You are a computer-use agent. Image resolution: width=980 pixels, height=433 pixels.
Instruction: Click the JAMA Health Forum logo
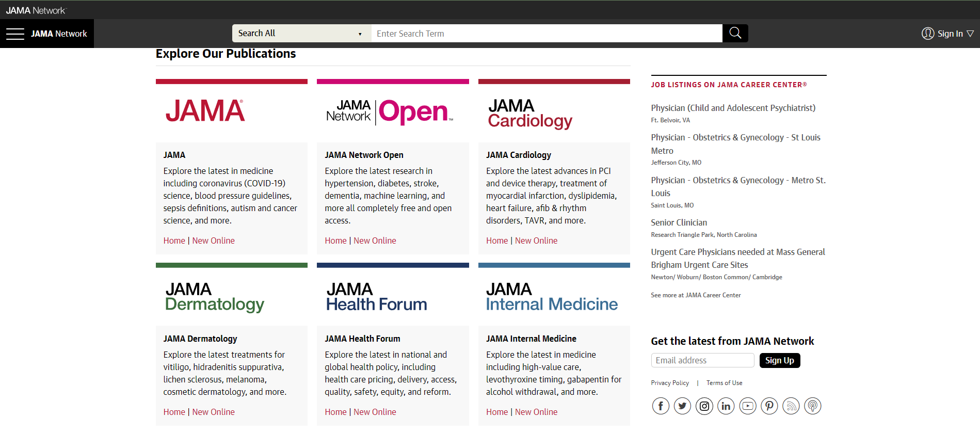coord(377,297)
